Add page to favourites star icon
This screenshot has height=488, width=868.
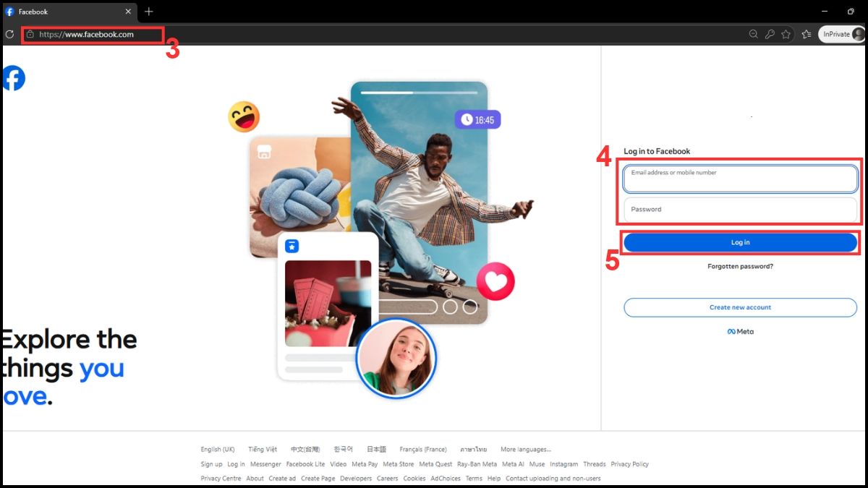786,34
